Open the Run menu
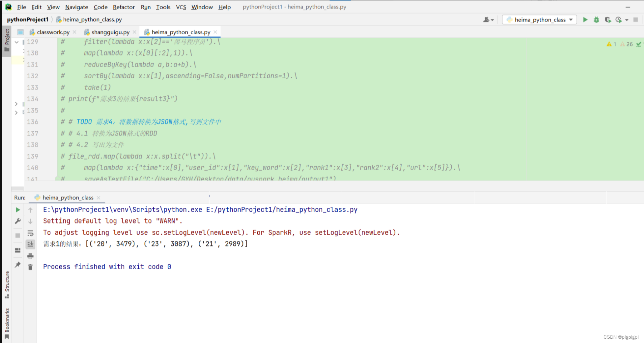The height and width of the screenshot is (343, 644). [x=145, y=7]
